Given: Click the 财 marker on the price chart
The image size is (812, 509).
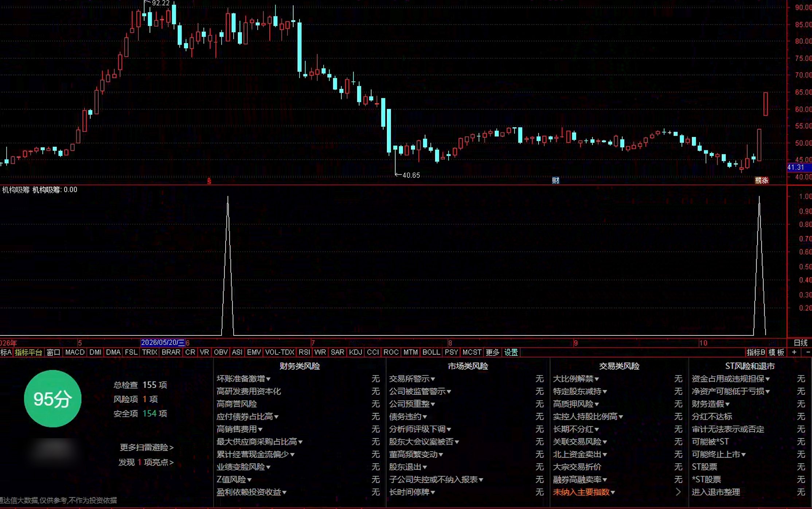Looking at the screenshot, I should point(555,180).
